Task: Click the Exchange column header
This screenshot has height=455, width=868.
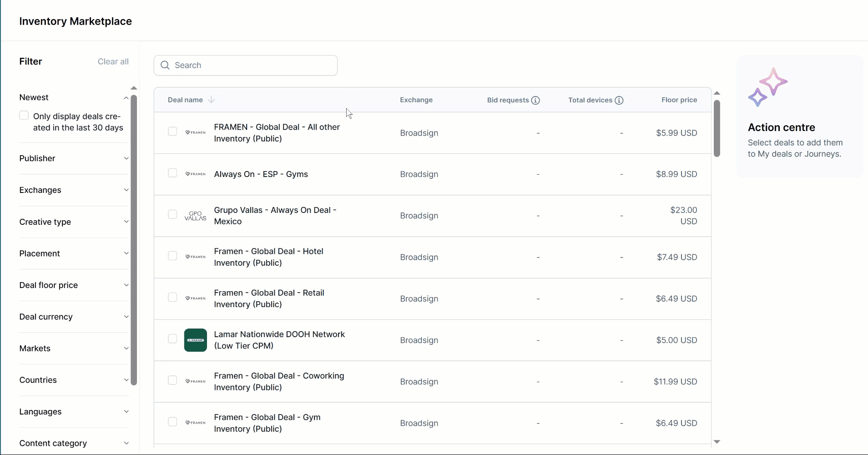Action: pos(416,100)
